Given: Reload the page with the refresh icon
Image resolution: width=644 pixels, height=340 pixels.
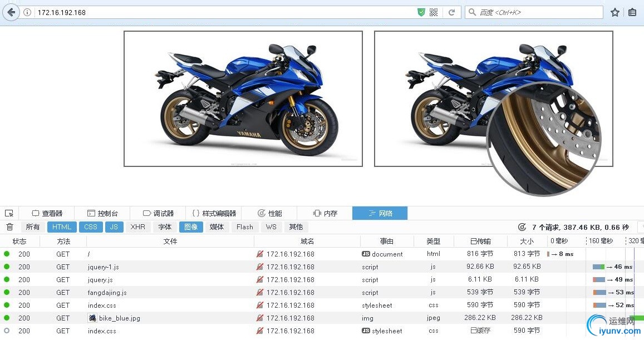Looking at the screenshot, I should [x=451, y=12].
